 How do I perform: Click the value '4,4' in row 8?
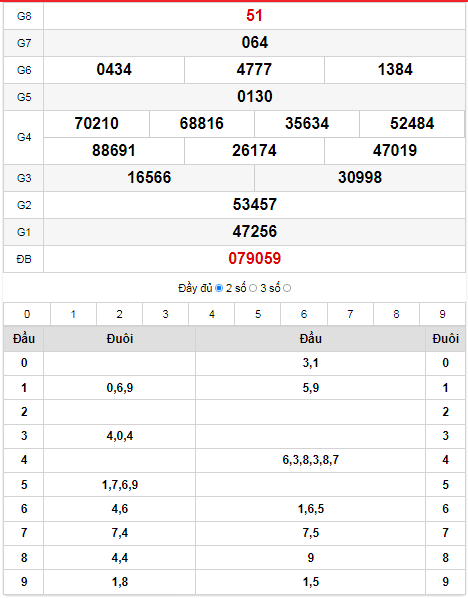pyautogui.click(x=120, y=558)
